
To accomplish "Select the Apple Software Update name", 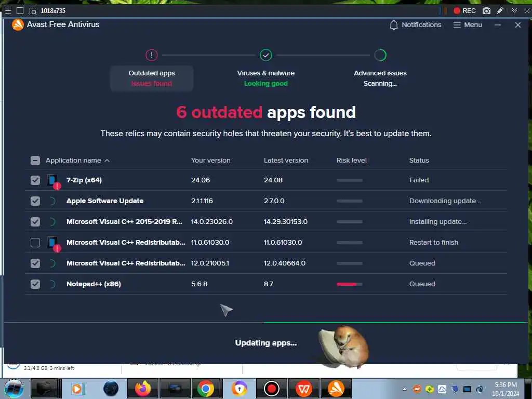I will [105, 201].
